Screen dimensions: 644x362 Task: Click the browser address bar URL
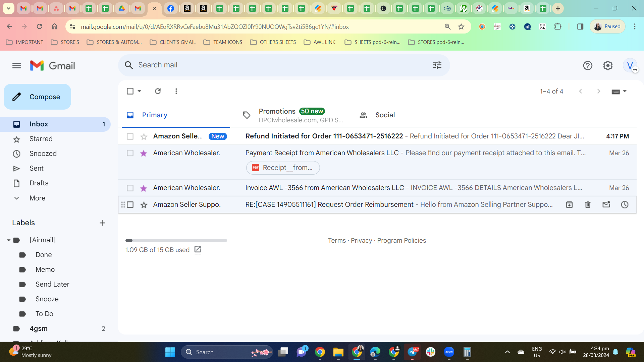pos(215,27)
